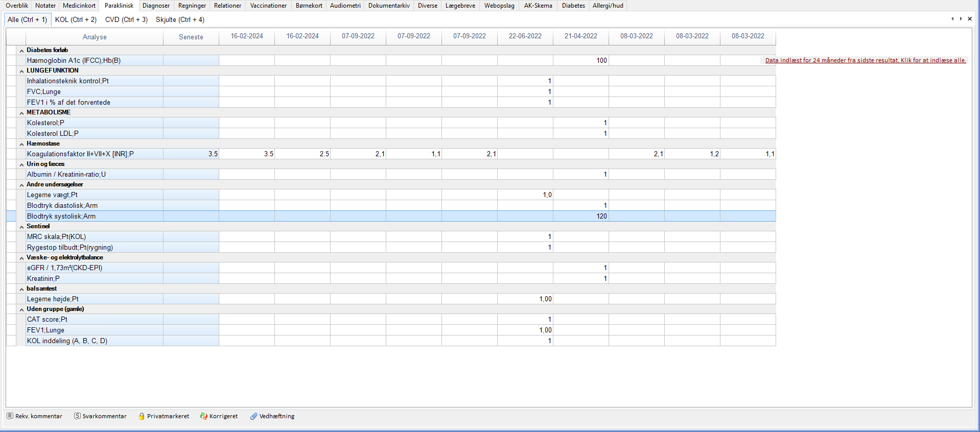This screenshot has width=980, height=432.
Task: Click the link to load all results
Action: point(865,60)
